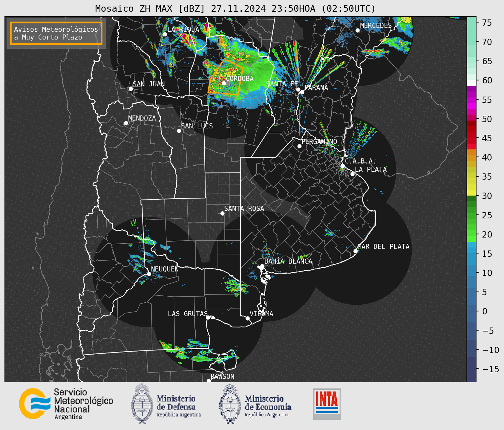Click the BAHÍA BLANCA label text
Image resolution: width=504 pixels, height=430 pixels.
click(x=288, y=261)
